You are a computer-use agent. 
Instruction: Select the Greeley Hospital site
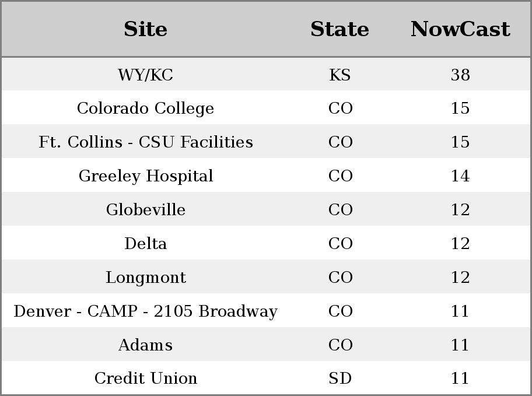pos(146,176)
